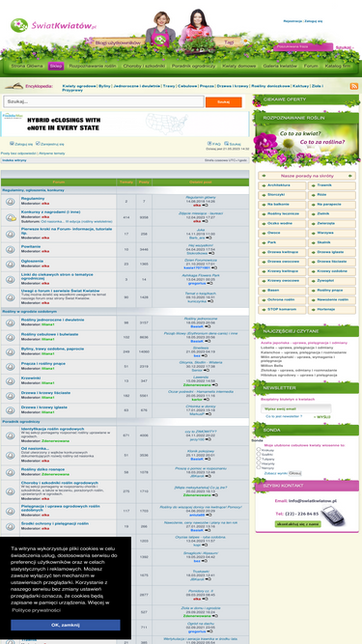Click the Zarejestruj się icon in forum bar
362x644 pixels.
38,144
